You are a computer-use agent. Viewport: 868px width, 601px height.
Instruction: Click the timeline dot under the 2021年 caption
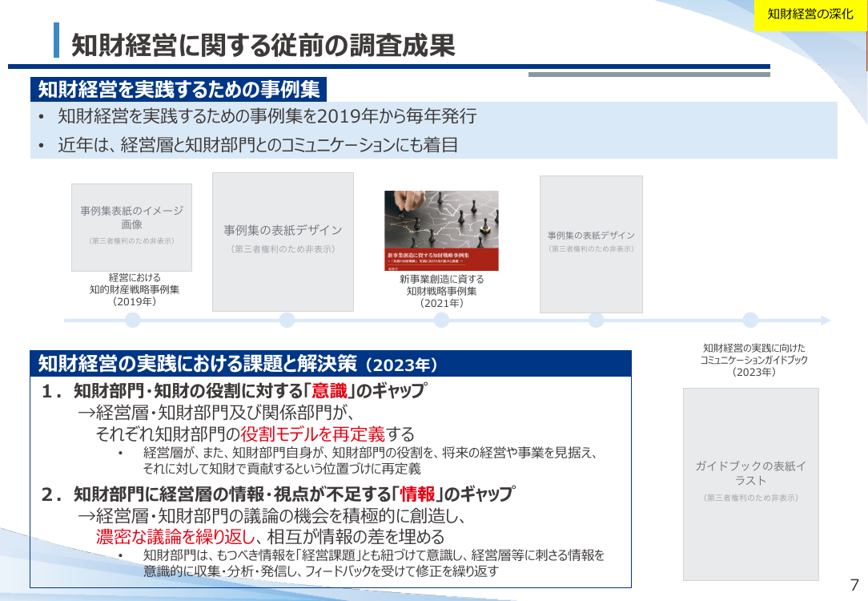coord(441,321)
